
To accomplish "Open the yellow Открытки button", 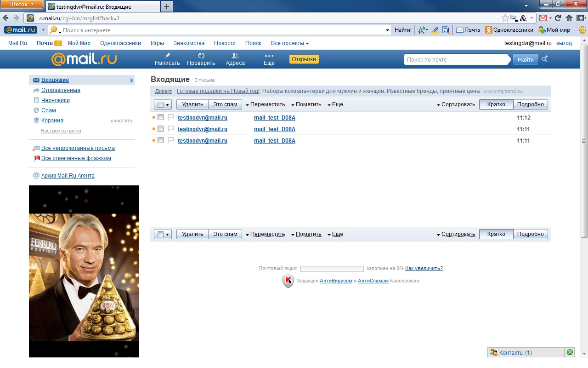I will pyautogui.click(x=304, y=59).
